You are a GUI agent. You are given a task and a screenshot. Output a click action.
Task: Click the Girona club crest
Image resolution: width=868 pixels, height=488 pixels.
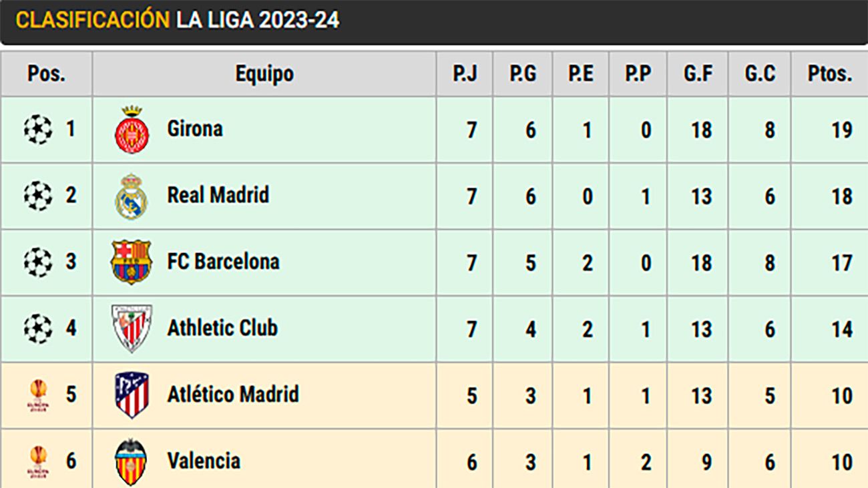coord(131,130)
